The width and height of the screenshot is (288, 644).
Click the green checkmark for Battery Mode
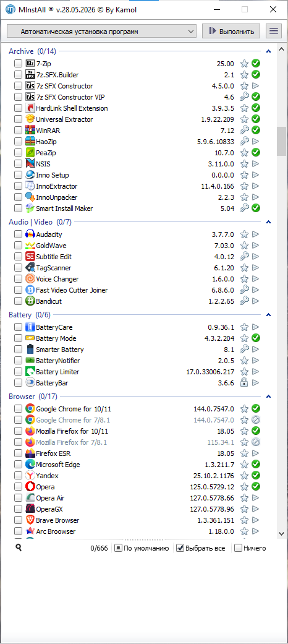(x=256, y=338)
